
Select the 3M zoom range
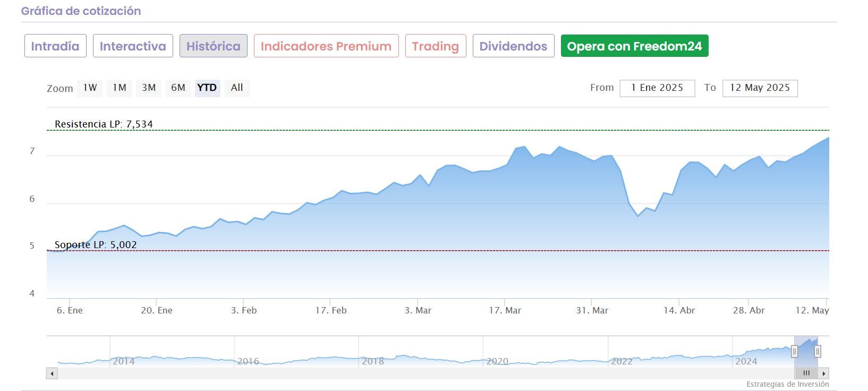pyautogui.click(x=149, y=88)
